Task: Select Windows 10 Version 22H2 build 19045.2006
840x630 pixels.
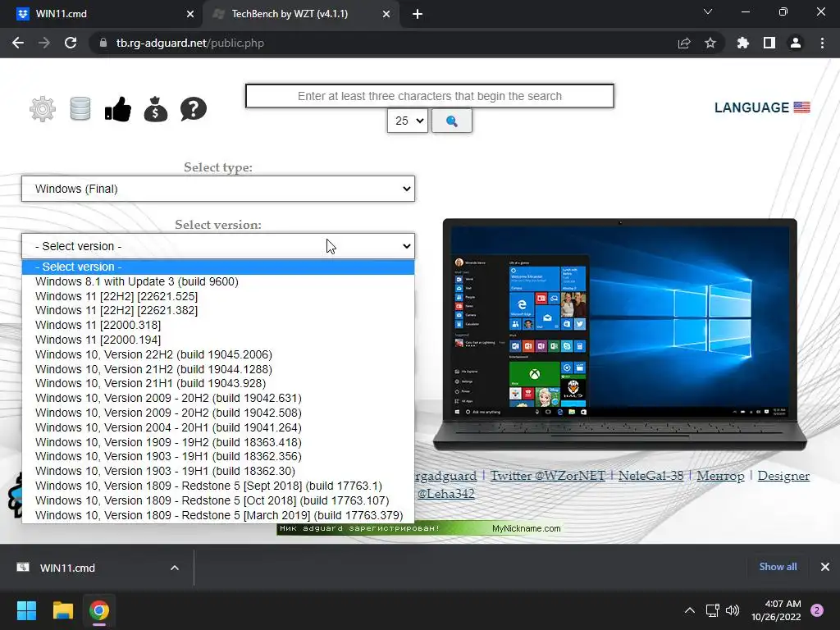Action: tap(218, 354)
